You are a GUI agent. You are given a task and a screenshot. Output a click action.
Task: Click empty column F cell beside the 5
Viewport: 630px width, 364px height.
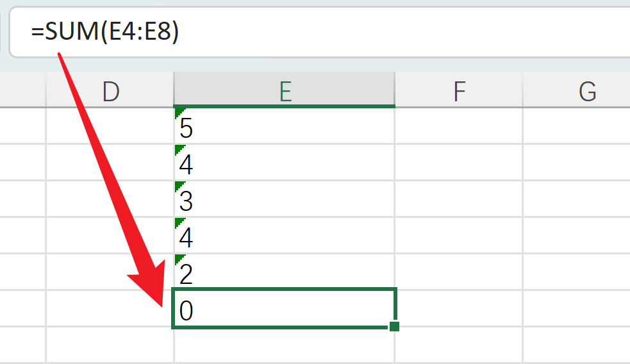(x=459, y=128)
